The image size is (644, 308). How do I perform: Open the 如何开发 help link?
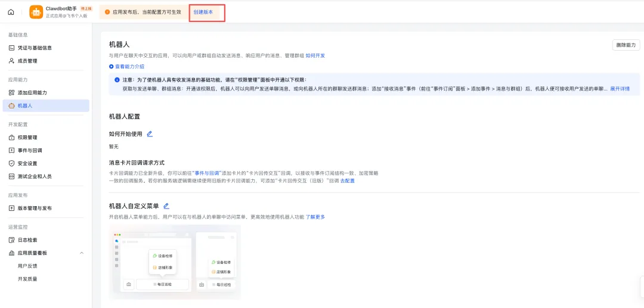coord(315,55)
